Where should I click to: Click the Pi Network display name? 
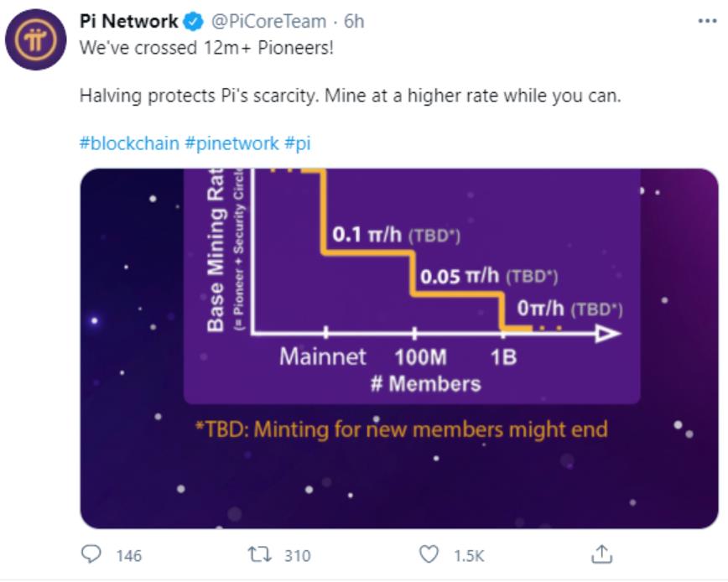click(129, 21)
